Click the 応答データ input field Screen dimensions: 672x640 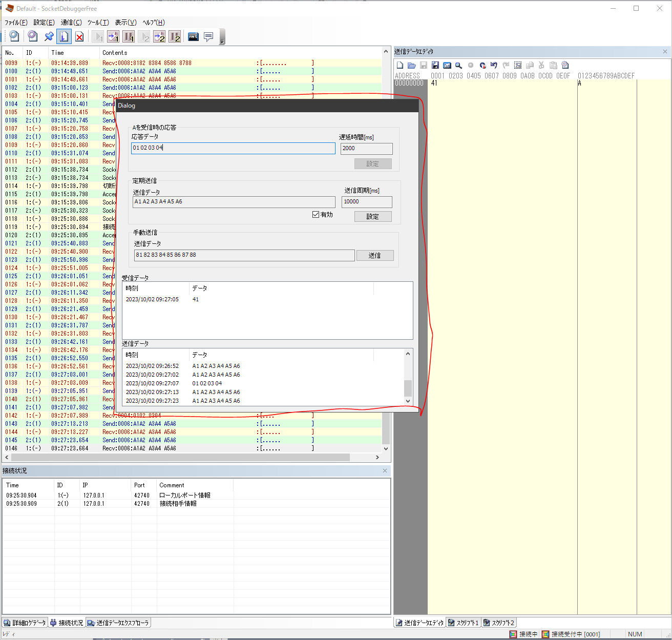click(x=234, y=148)
